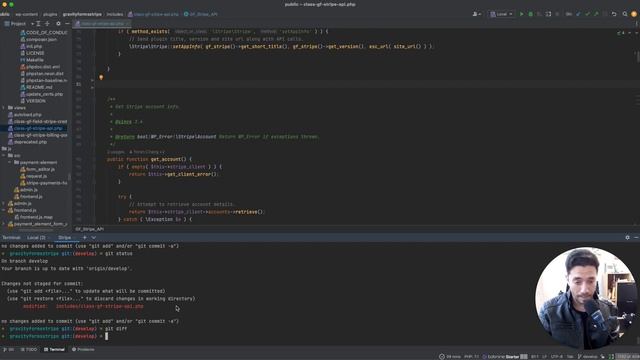Click the modified includes/class-gf-stripe-api.php path in terminal
The width and height of the screenshot is (640, 360).
pos(100,306)
